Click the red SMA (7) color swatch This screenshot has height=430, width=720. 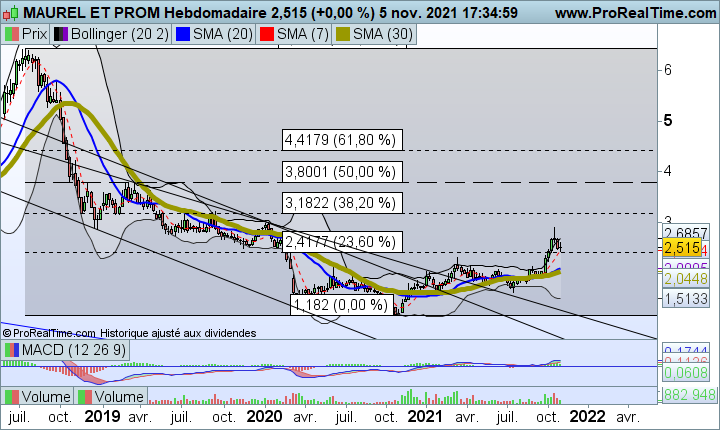click(x=267, y=34)
